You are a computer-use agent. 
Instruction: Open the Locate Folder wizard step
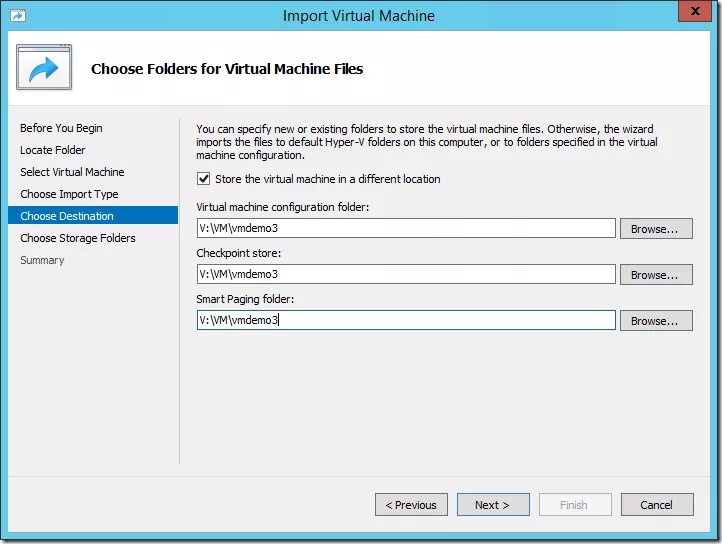pyautogui.click(x=53, y=150)
